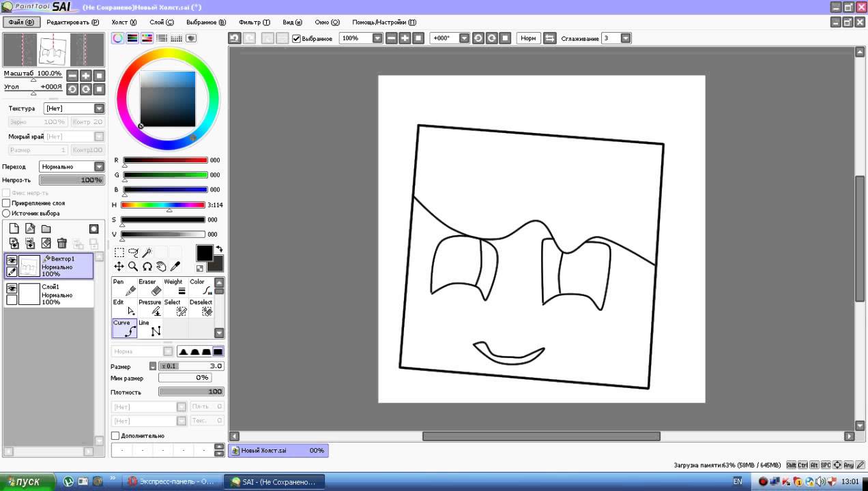Click the foreground black color swatch

click(x=204, y=253)
